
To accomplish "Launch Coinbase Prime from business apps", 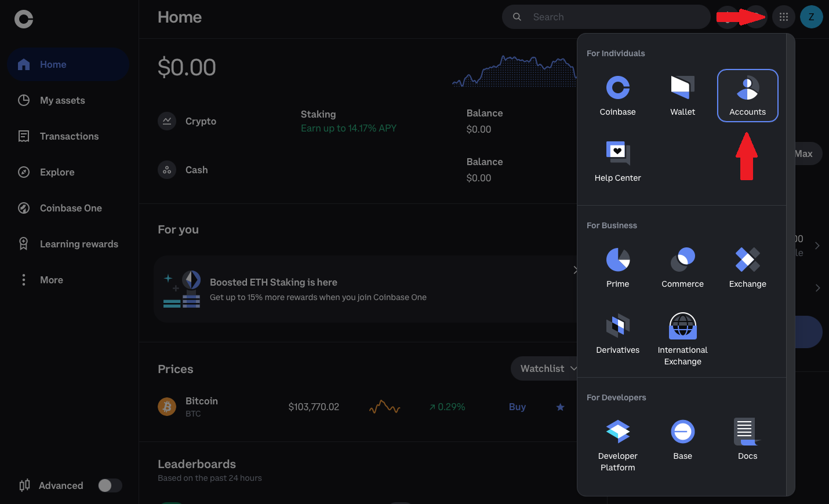I will click(617, 268).
